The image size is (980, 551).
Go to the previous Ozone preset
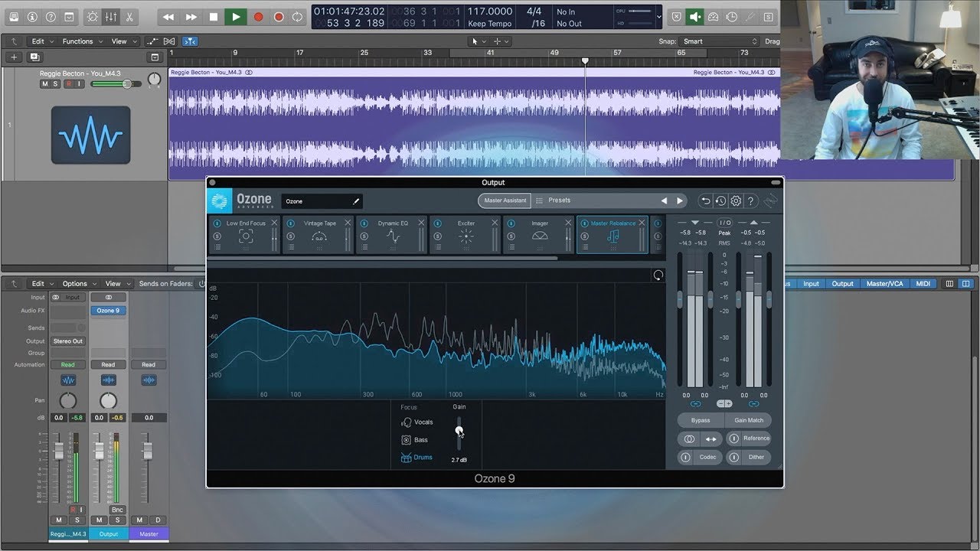coord(664,201)
